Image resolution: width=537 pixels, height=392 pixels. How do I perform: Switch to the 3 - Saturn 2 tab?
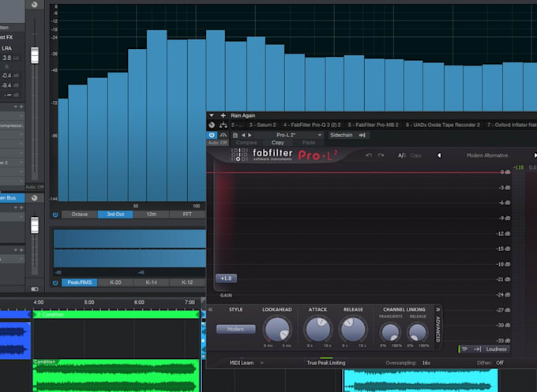[x=262, y=125]
